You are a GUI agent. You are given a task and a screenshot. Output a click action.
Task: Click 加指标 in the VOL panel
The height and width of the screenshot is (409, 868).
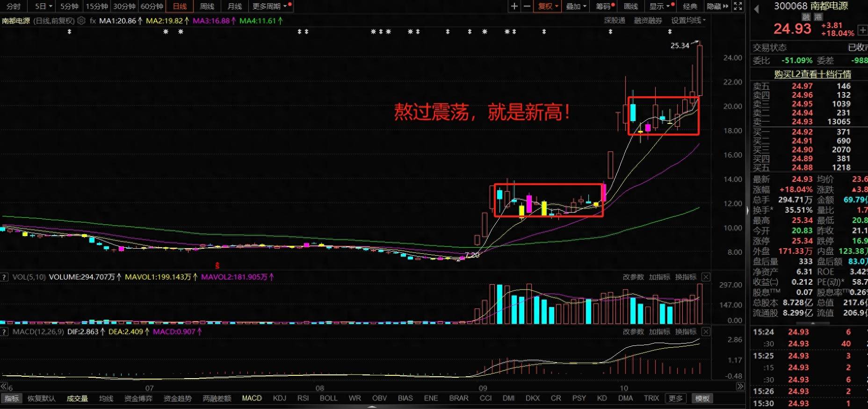tap(659, 277)
